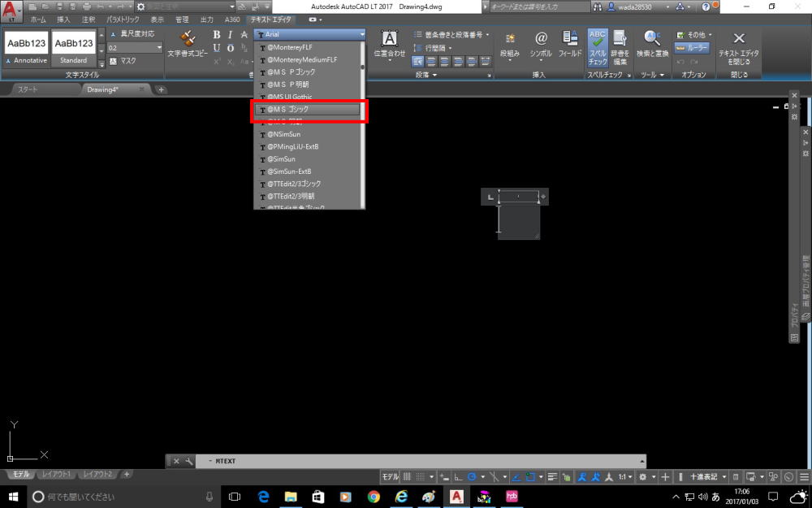Screen dimensions: 812x508
Task: Expand the ツール panel
Action: pyautogui.click(x=652, y=75)
